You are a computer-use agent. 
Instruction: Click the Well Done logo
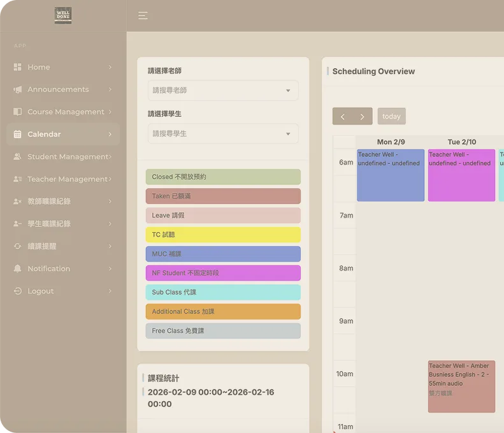point(63,15)
